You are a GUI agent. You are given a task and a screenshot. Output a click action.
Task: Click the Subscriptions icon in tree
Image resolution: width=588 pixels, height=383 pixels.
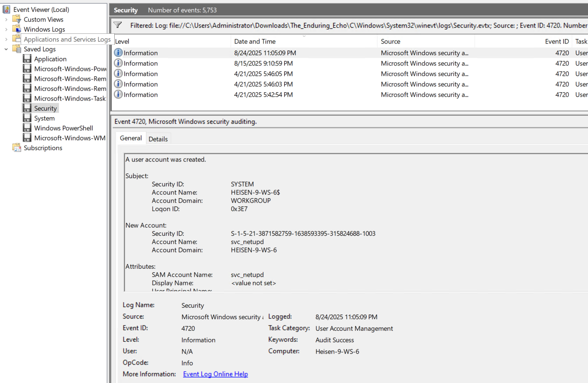pyautogui.click(x=17, y=148)
